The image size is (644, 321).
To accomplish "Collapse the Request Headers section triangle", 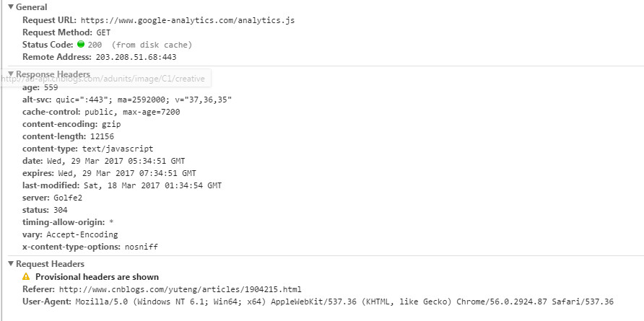I will (11, 264).
